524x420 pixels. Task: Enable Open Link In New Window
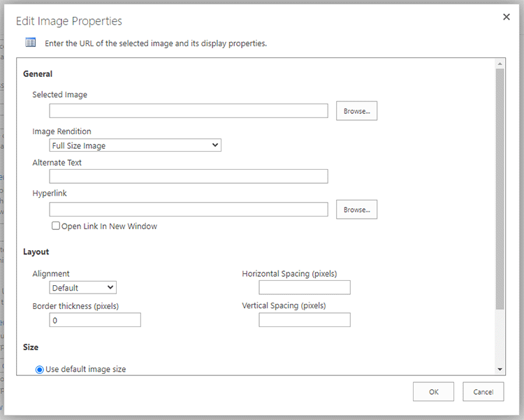point(56,226)
